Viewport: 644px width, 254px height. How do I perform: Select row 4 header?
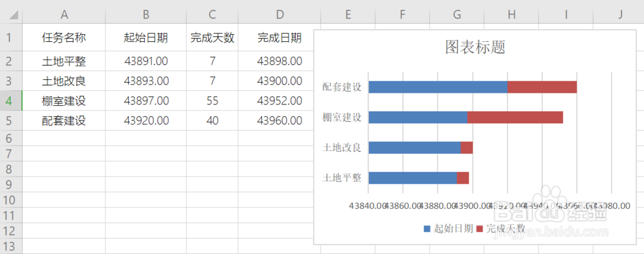[x=12, y=101]
